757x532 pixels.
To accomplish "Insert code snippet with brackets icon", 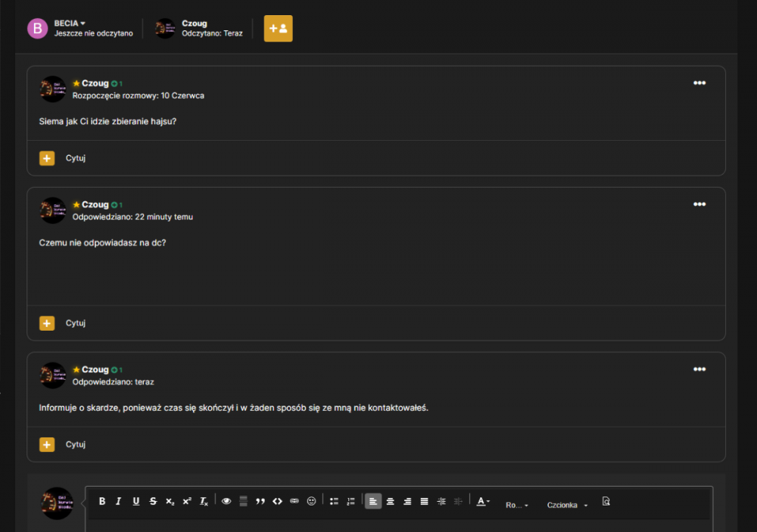I will click(x=277, y=501).
